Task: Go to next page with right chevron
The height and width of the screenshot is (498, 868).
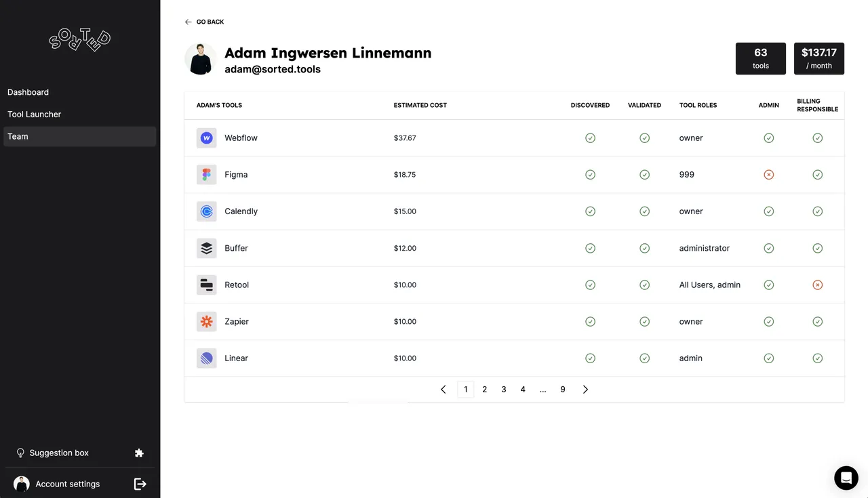Action: tap(585, 390)
